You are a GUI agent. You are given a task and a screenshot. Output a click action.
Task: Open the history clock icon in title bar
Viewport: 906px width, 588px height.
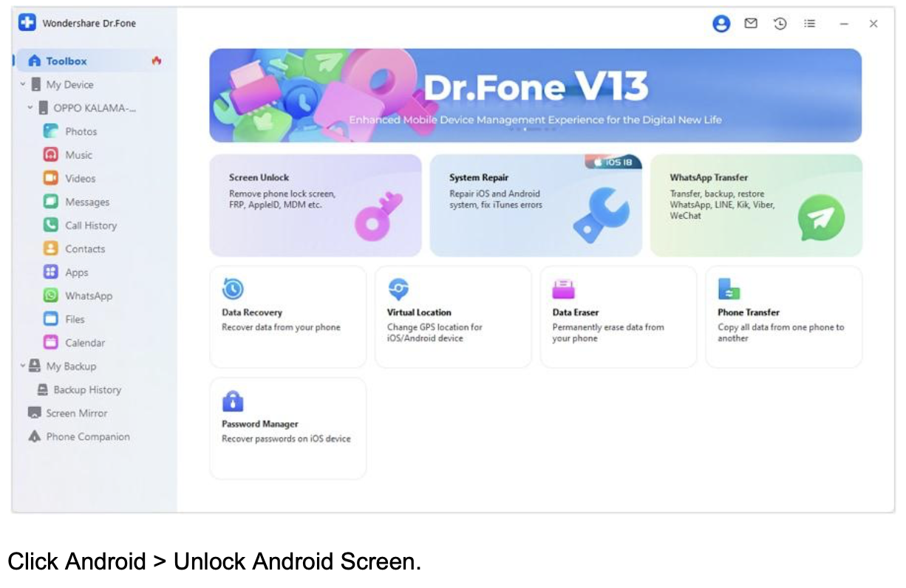[x=780, y=24]
